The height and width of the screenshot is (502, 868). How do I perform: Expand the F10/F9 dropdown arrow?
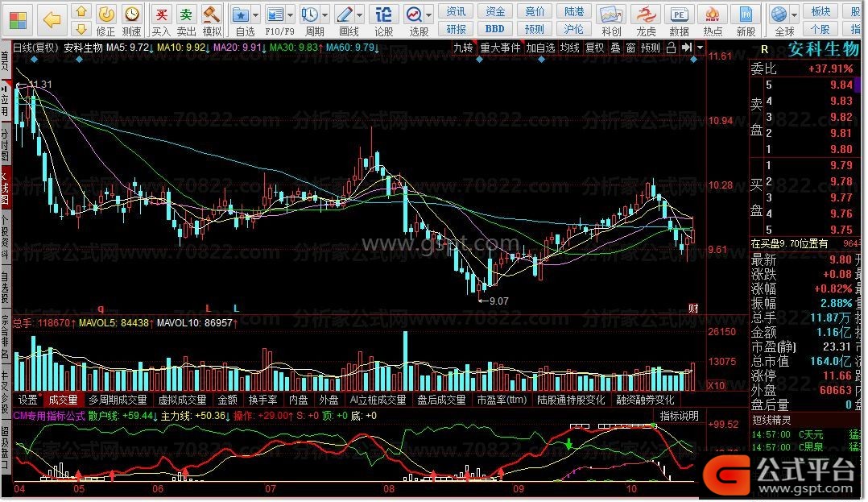(290, 15)
